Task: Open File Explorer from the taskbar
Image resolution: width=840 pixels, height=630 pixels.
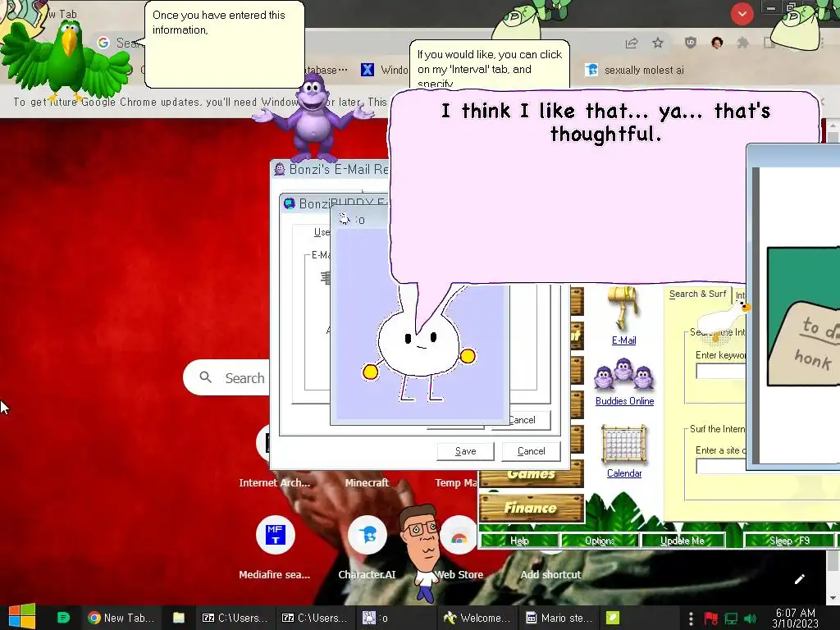Action: [x=178, y=618]
